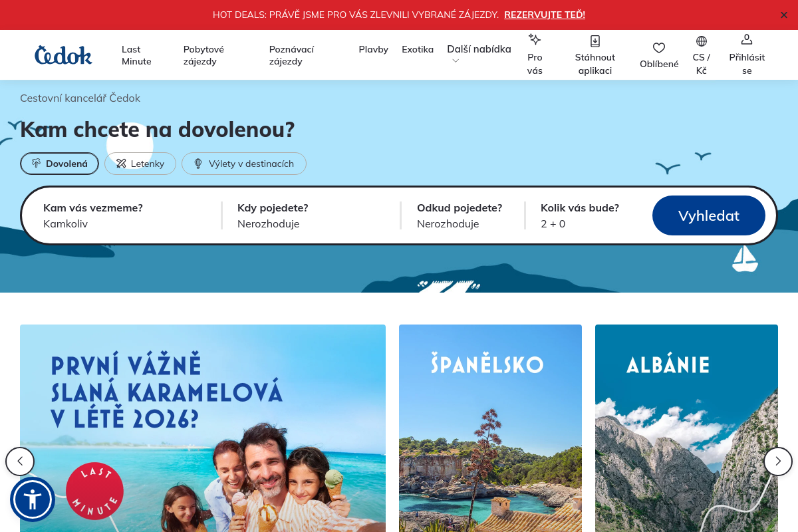Click the Stáhnout aplikaci link text

595,64
